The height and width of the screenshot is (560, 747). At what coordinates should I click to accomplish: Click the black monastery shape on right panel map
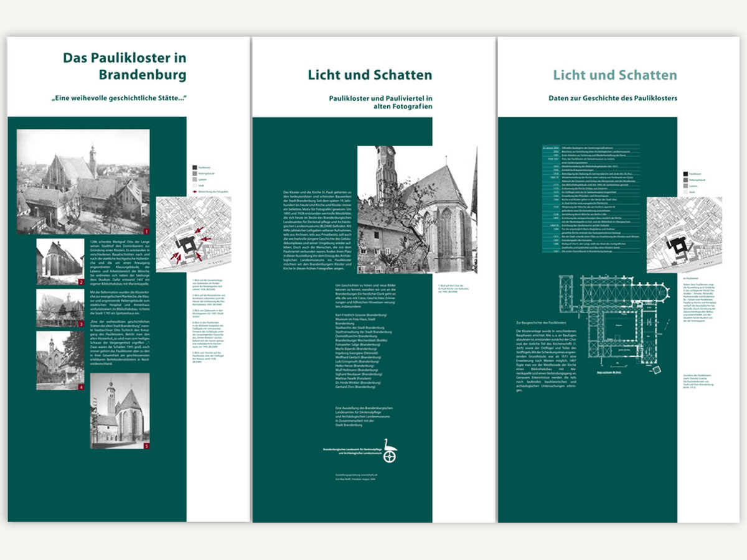(x=677, y=245)
